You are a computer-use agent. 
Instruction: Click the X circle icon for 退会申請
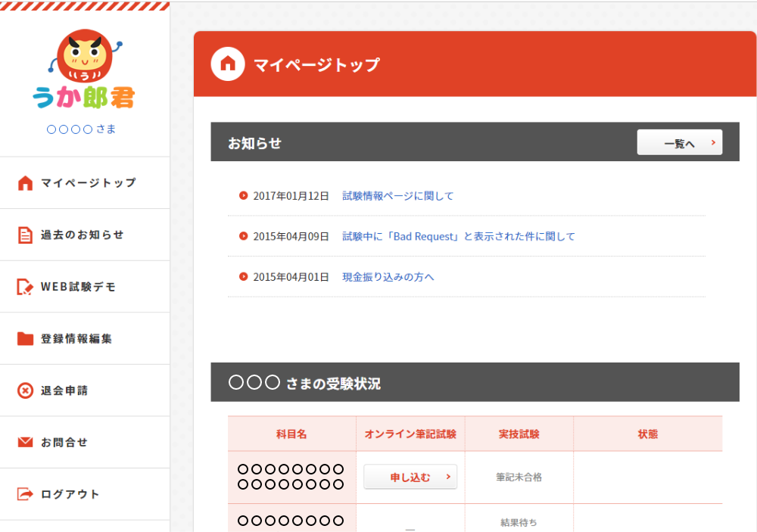26,391
